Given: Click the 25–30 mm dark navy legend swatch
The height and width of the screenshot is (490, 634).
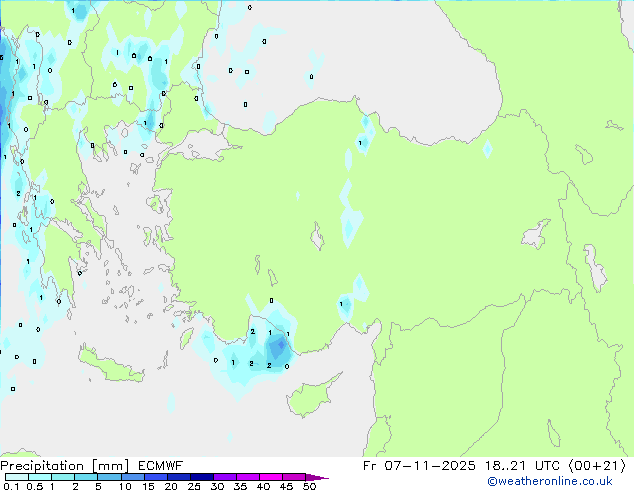Looking at the screenshot, I should (201, 477).
